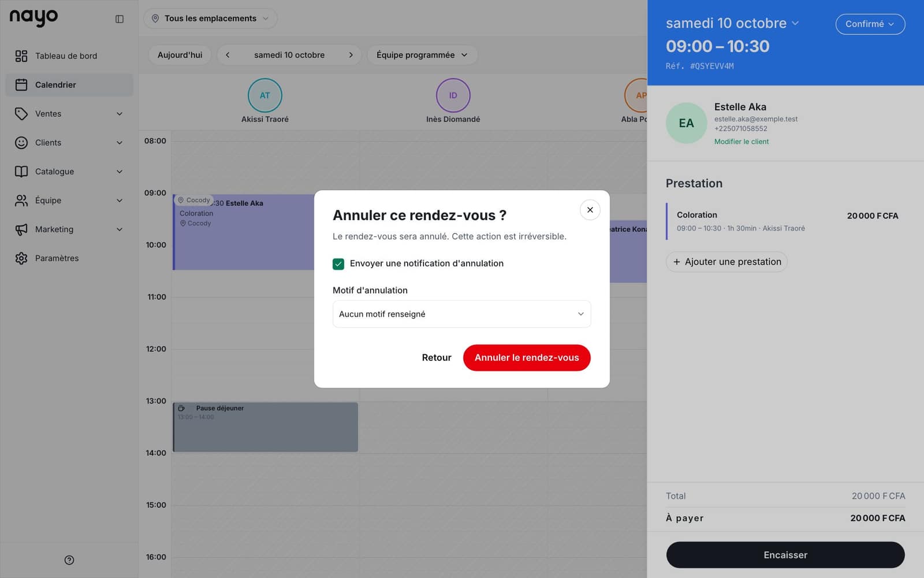The image size is (924, 578).
Task: Open the Estelle Aka Coloration appointment block
Action: [x=244, y=232]
